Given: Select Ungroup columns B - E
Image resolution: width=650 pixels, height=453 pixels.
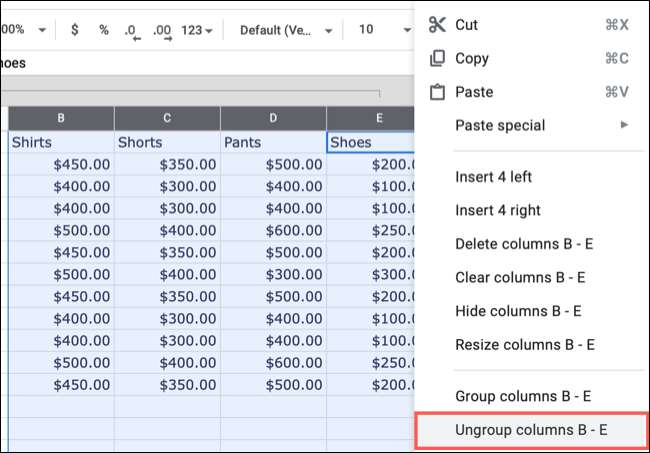Looking at the screenshot, I should pyautogui.click(x=531, y=431).
